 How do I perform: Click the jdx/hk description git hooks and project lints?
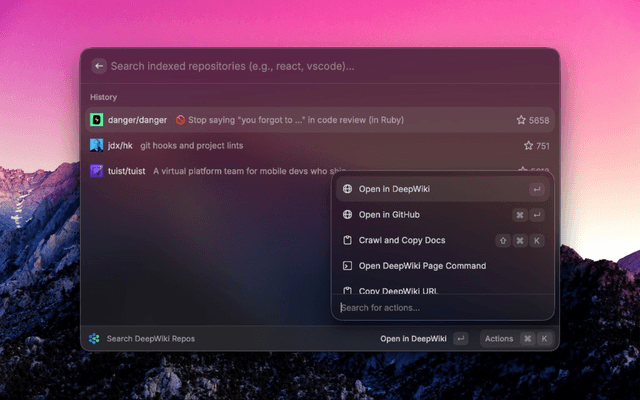[x=191, y=146]
